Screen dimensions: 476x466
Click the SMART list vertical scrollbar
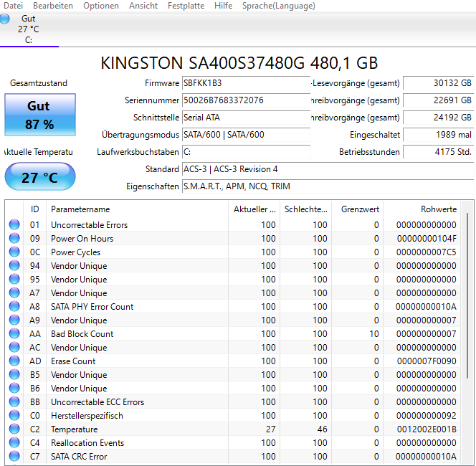tap(467, 296)
